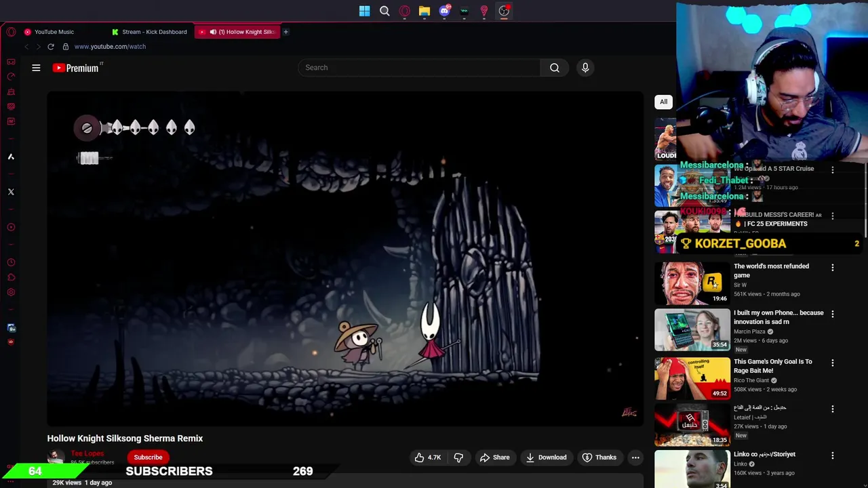Open options for 5 STAR Cruise video
The height and width of the screenshot is (488, 868).
[833, 170]
